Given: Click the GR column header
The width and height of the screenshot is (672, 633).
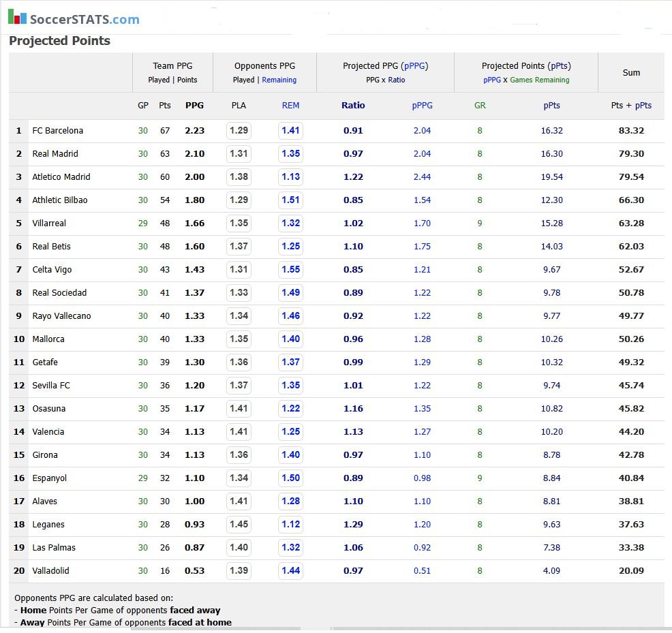Looking at the screenshot, I should click(480, 106).
